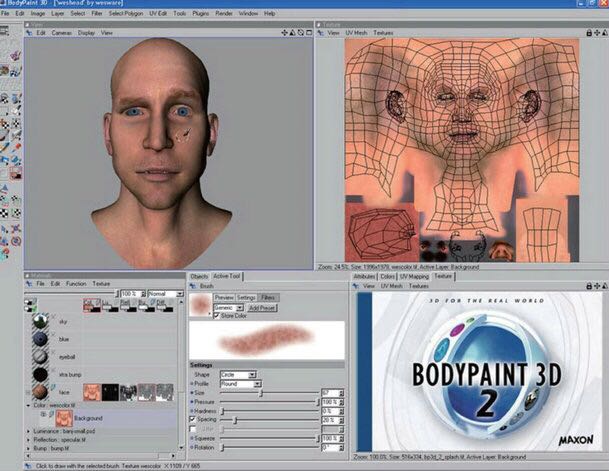Viewport: 609px width, 471px height.
Task: Switch to the Objects tab
Action: [199, 276]
